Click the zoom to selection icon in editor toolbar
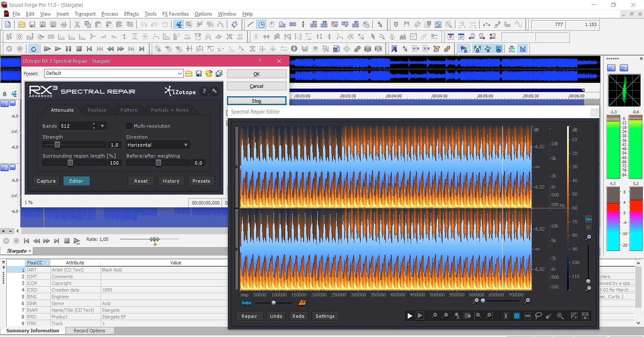This screenshot has width=644, height=337. click(467, 316)
